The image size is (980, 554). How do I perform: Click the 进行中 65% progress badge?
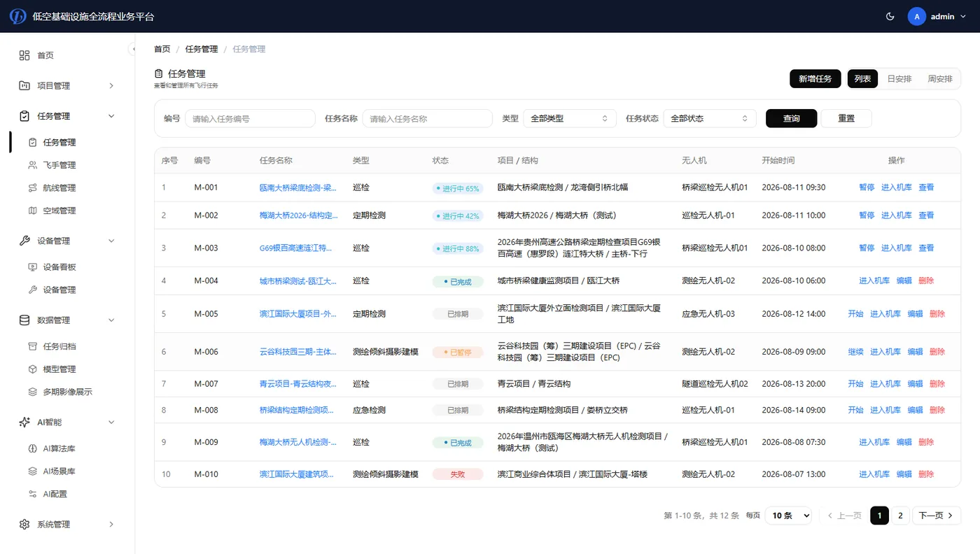pyautogui.click(x=457, y=188)
